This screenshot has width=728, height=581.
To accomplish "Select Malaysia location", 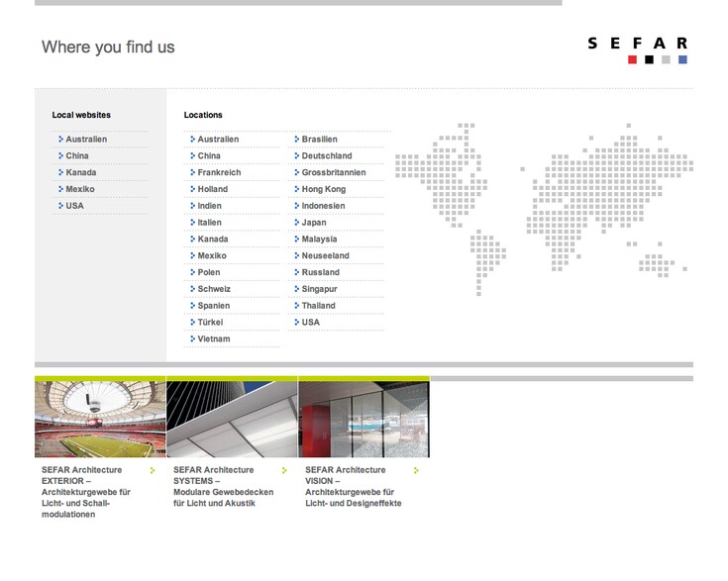I will pyautogui.click(x=319, y=240).
